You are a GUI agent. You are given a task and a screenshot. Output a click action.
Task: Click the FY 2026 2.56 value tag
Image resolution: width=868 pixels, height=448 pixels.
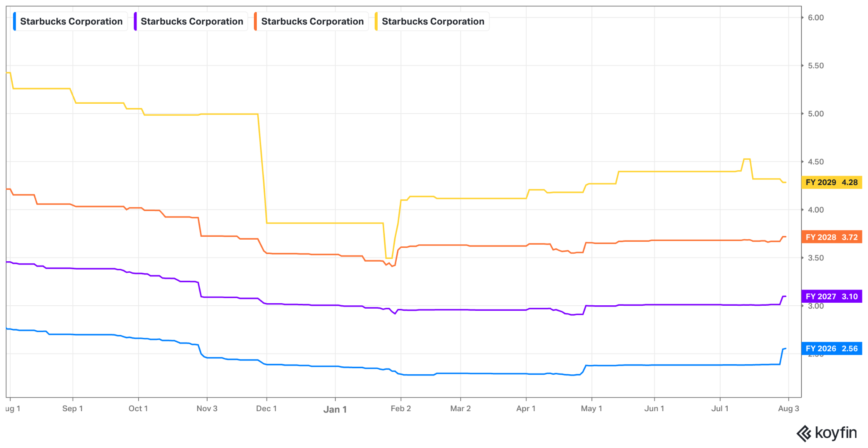(832, 348)
